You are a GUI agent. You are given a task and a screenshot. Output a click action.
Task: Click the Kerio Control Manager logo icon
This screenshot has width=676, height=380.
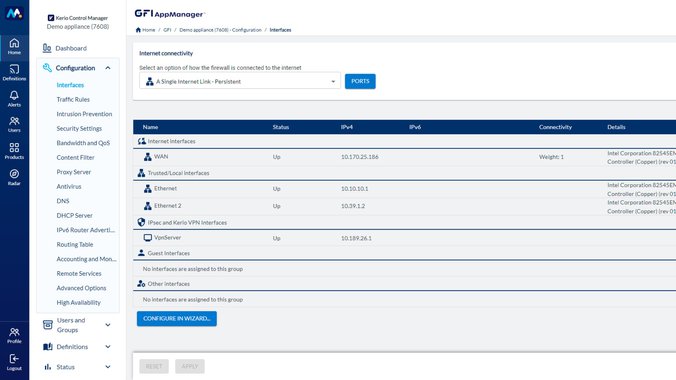[x=51, y=18]
